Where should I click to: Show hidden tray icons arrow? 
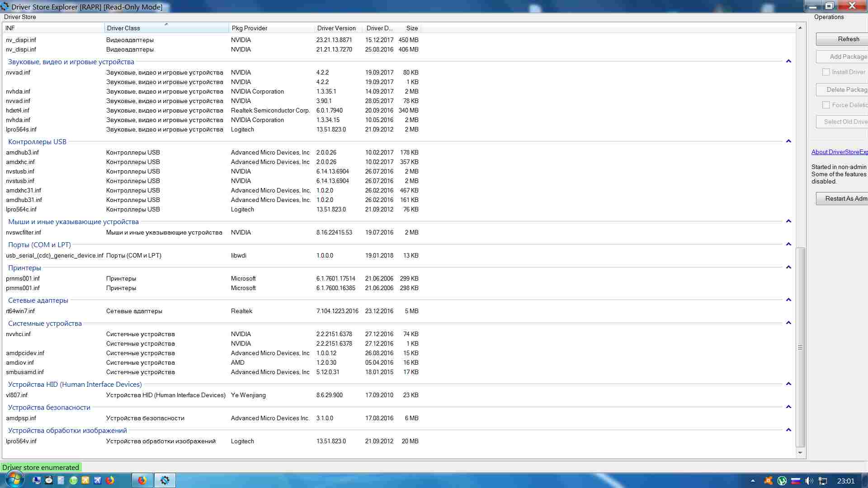[753, 481]
